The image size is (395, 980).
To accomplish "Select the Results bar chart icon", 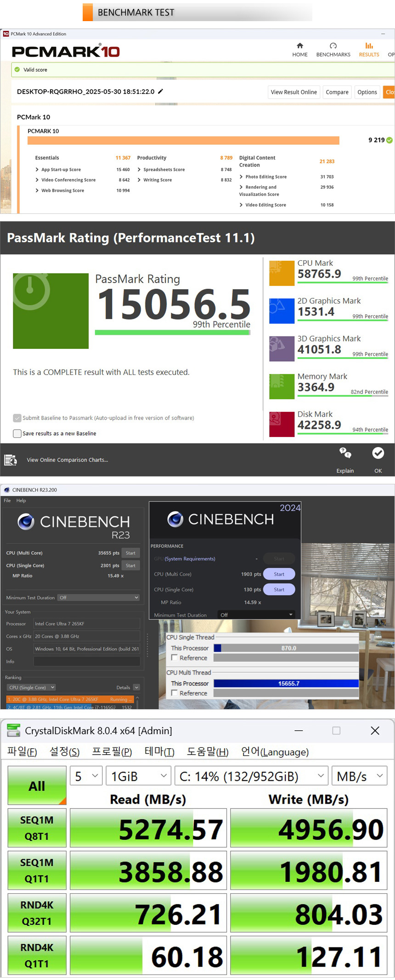I will (x=369, y=46).
